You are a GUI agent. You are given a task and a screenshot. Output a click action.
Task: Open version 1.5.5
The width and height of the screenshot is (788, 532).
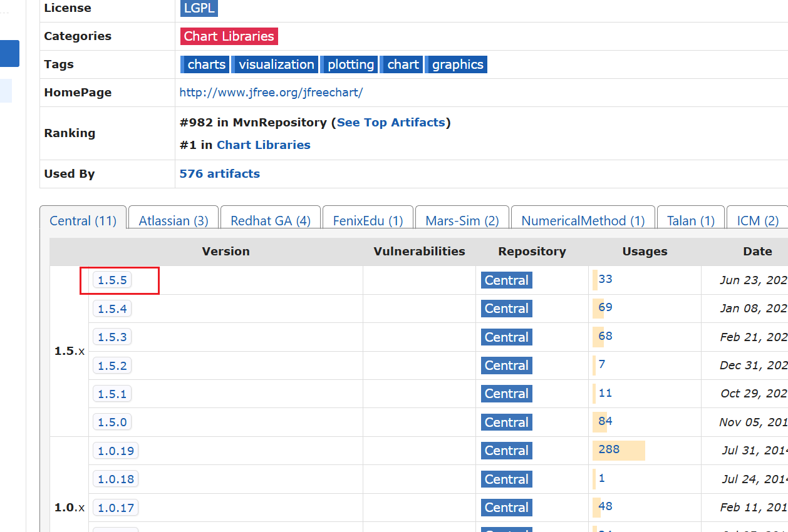(x=112, y=280)
